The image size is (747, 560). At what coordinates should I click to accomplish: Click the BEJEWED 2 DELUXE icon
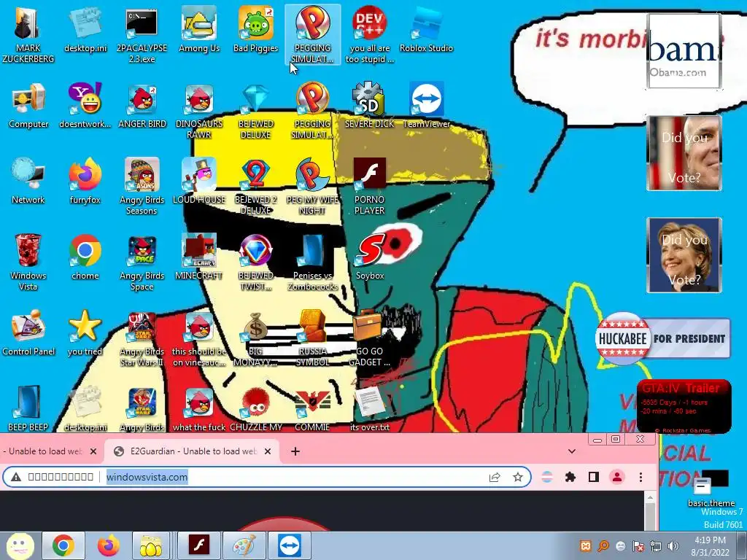click(256, 187)
